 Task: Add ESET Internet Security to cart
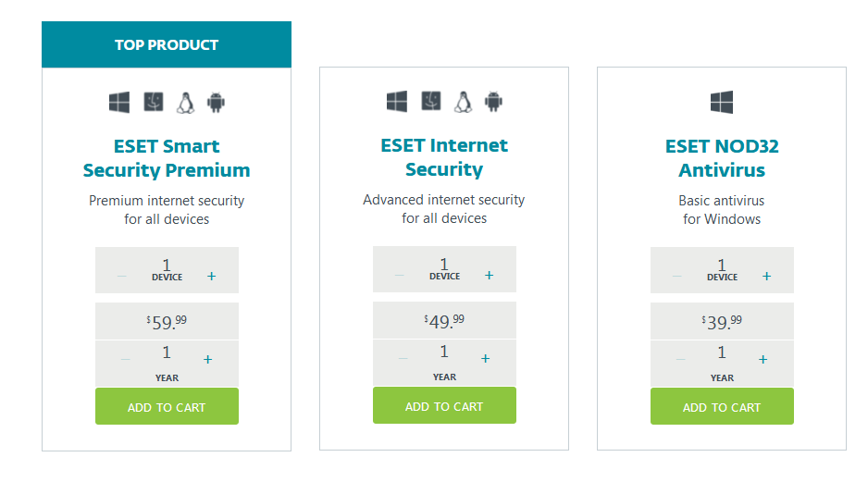click(x=444, y=405)
